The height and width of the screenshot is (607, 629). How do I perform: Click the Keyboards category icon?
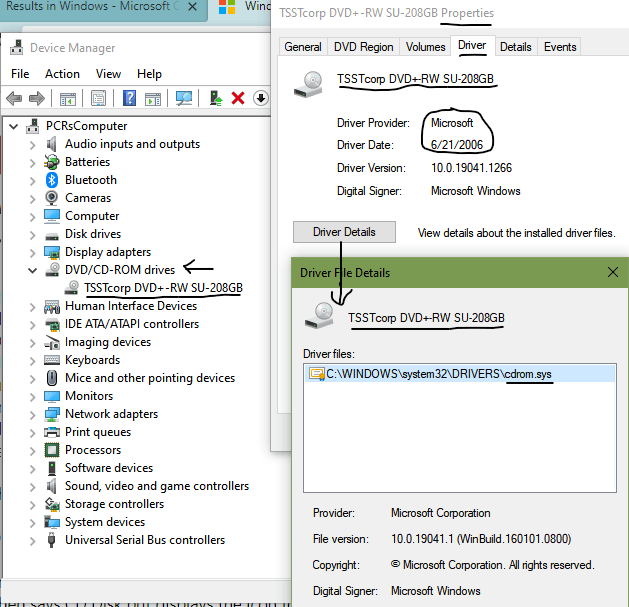(x=52, y=360)
